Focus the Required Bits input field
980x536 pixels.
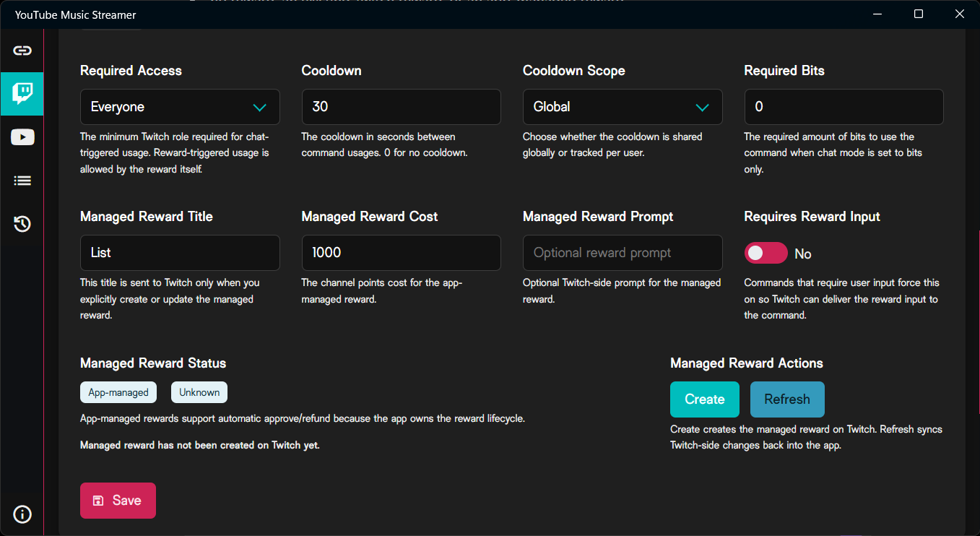click(844, 107)
